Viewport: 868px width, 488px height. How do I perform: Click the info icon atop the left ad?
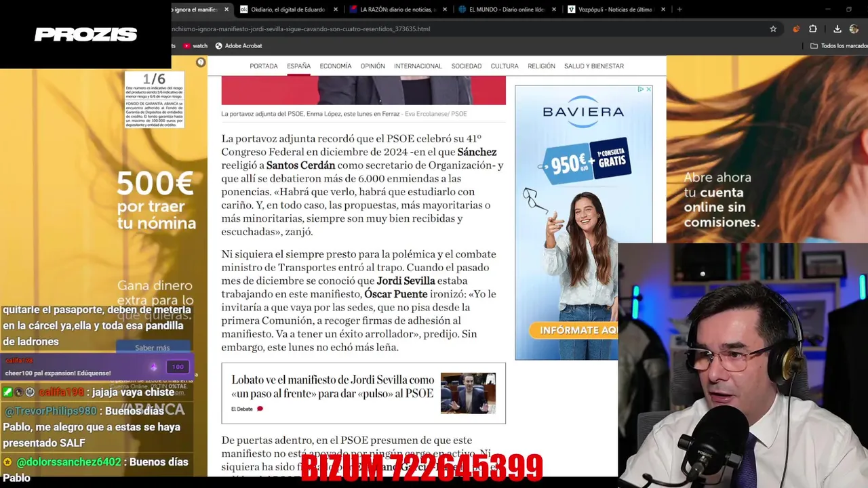click(201, 62)
